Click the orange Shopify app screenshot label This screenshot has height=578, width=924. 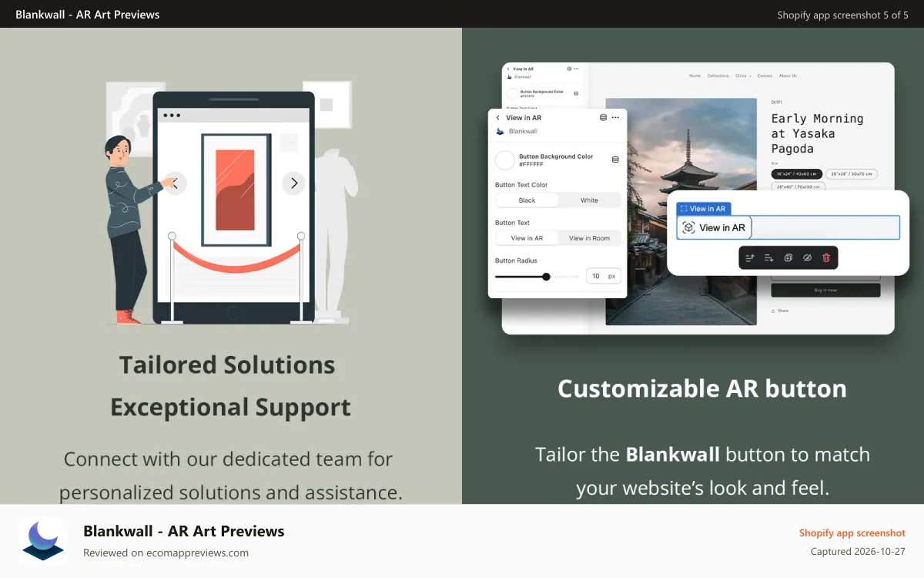point(852,533)
